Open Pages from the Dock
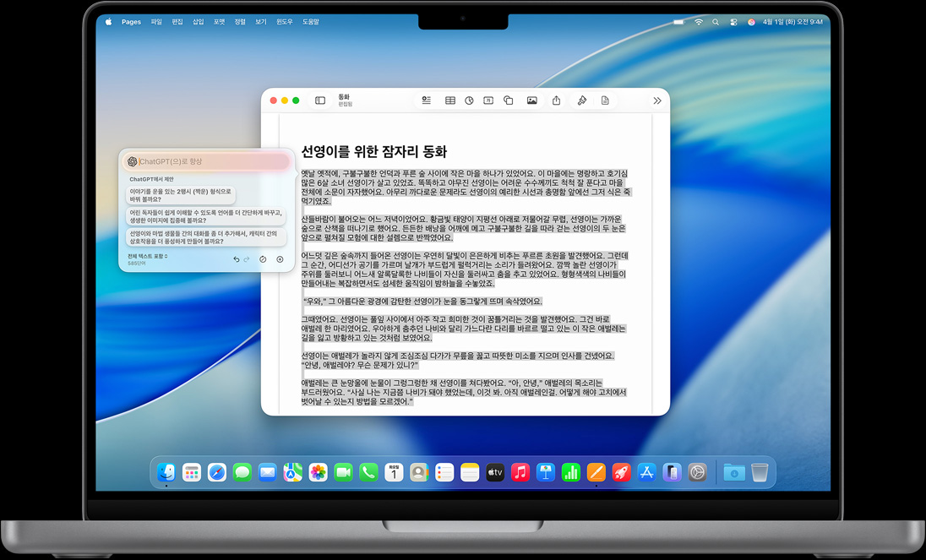This screenshot has width=926, height=560. (x=596, y=472)
